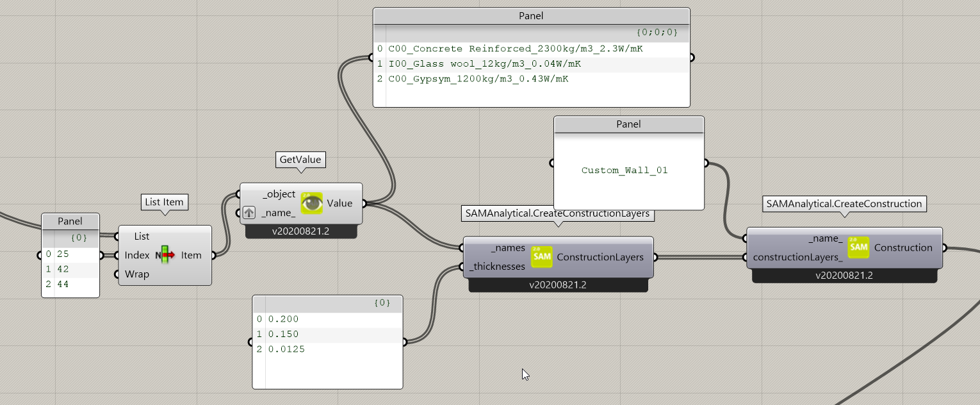Click index value 42 in the small panel
Viewport: 980px width, 405px height.
62,269
